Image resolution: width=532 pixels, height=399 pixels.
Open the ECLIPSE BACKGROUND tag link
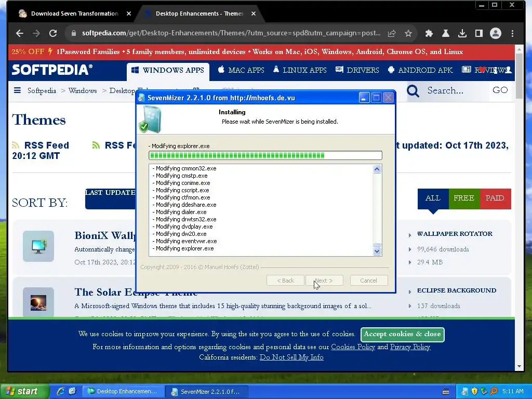coord(457,290)
